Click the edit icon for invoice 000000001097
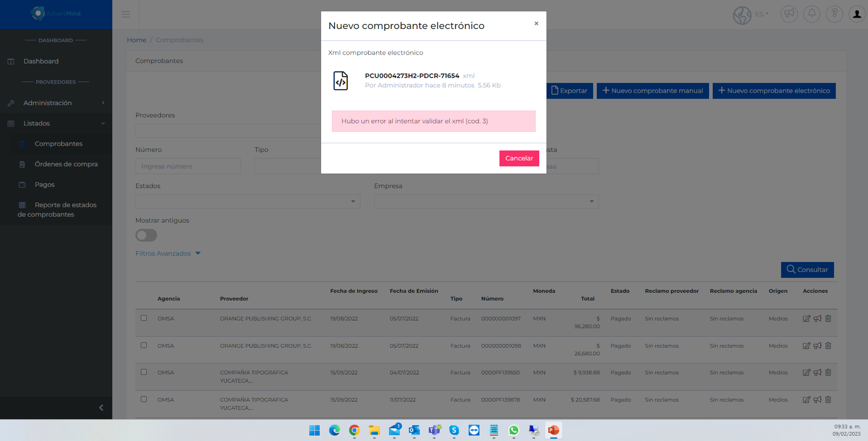Screen dimensions: 868x441 point(806,318)
